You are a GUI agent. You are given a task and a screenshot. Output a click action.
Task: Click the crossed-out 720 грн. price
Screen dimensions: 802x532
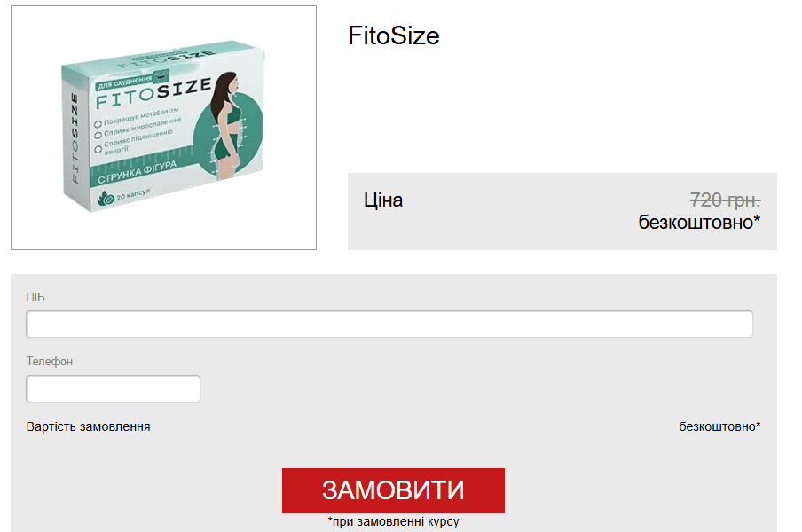[x=725, y=199]
